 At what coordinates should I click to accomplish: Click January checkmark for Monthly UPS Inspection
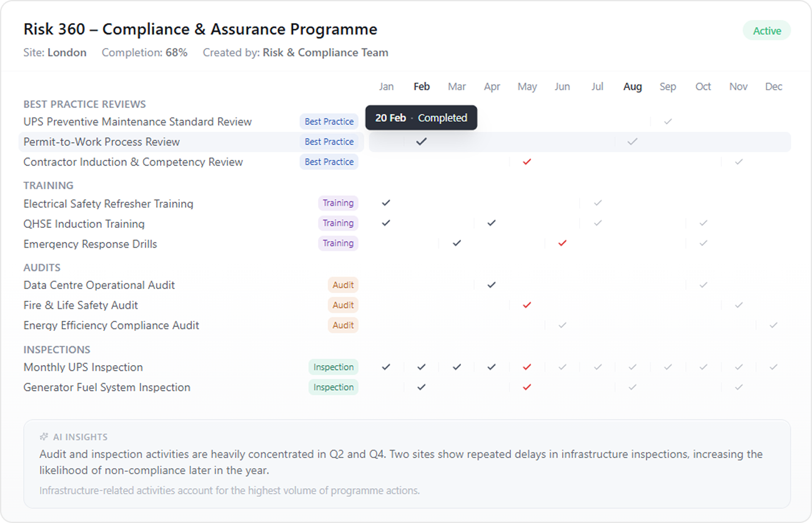point(386,367)
